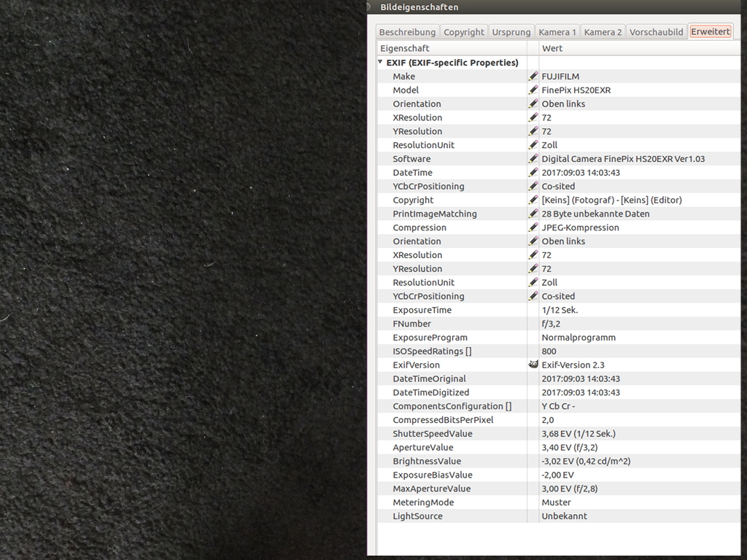Select the Erweitert tab
Viewport: 747px width, 560px height.
pos(711,31)
